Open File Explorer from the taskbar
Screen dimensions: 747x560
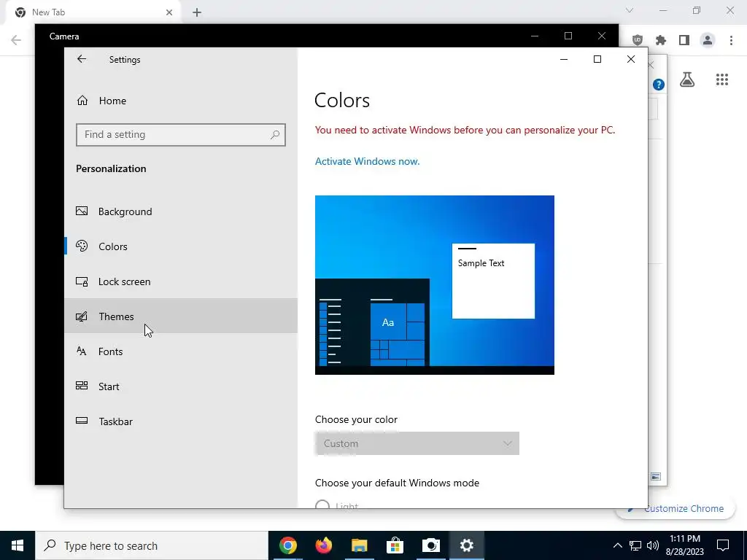click(359, 545)
